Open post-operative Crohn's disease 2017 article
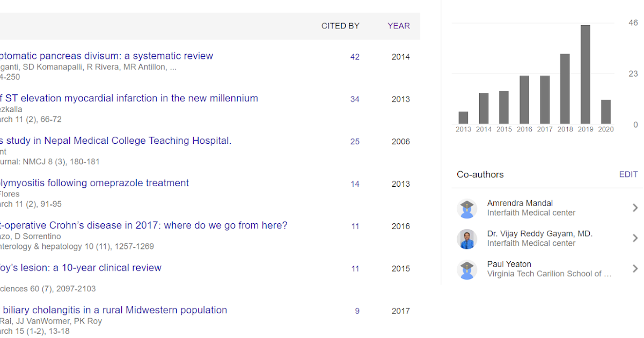The height and width of the screenshot is (338, 644). [144, 225]
